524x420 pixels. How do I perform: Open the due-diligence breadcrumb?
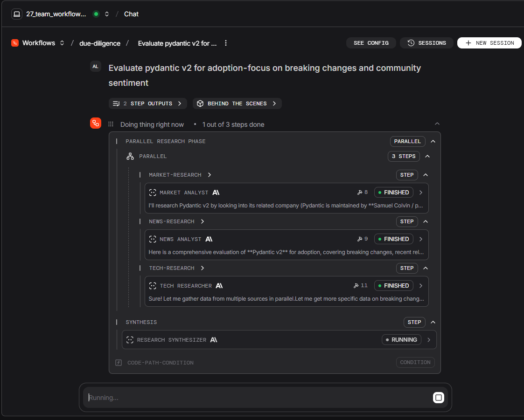coord(99,43)
